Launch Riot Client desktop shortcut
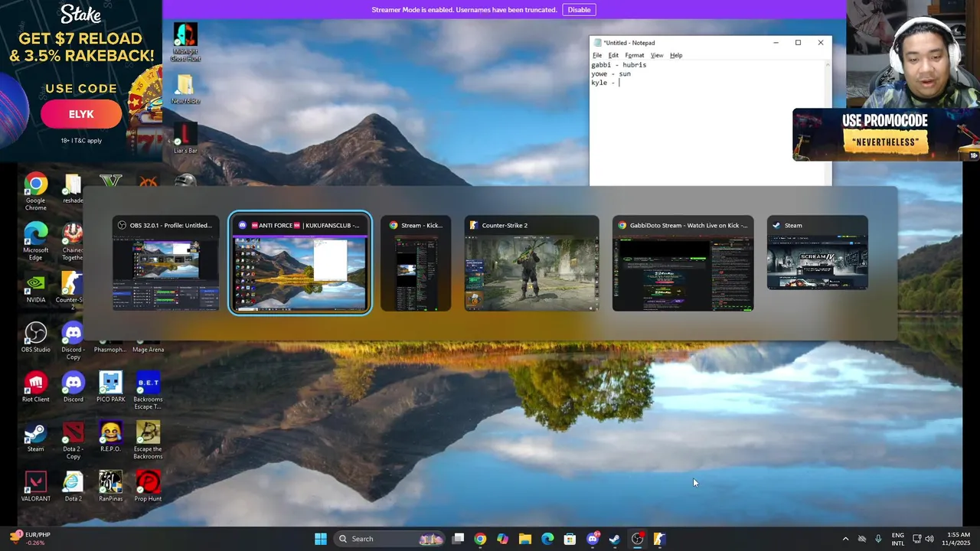 tap(35, 387)
